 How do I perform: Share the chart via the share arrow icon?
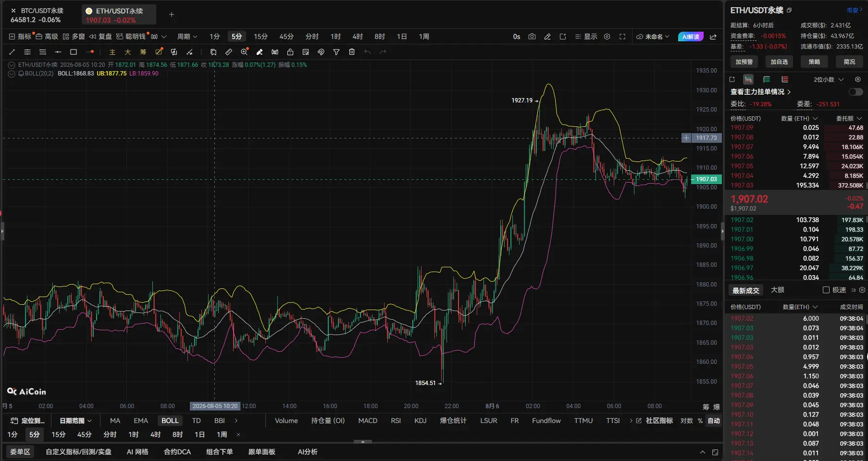[713, 37]
